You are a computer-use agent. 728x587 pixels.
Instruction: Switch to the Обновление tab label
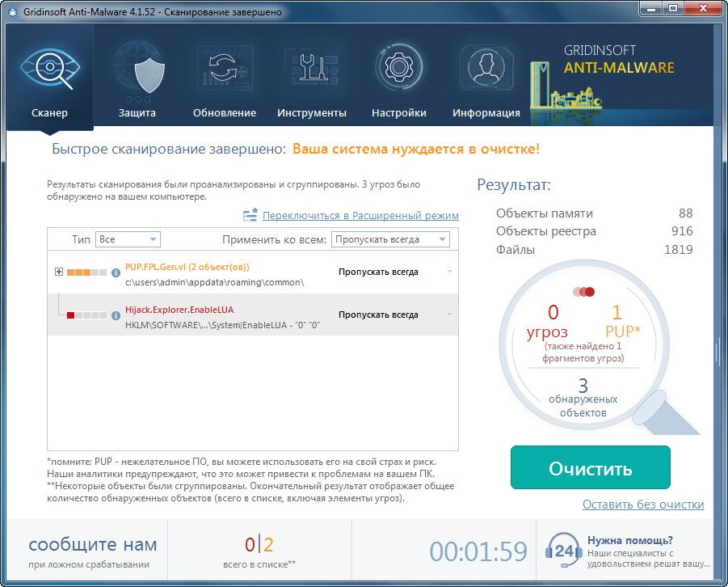(x=225, y=113)
